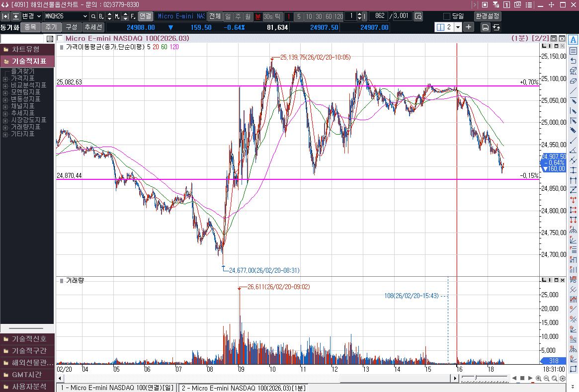The width and height of the screenshot is (579, 392).
Task: Toggle the 당일 checkbox
Action: (446, 16)
